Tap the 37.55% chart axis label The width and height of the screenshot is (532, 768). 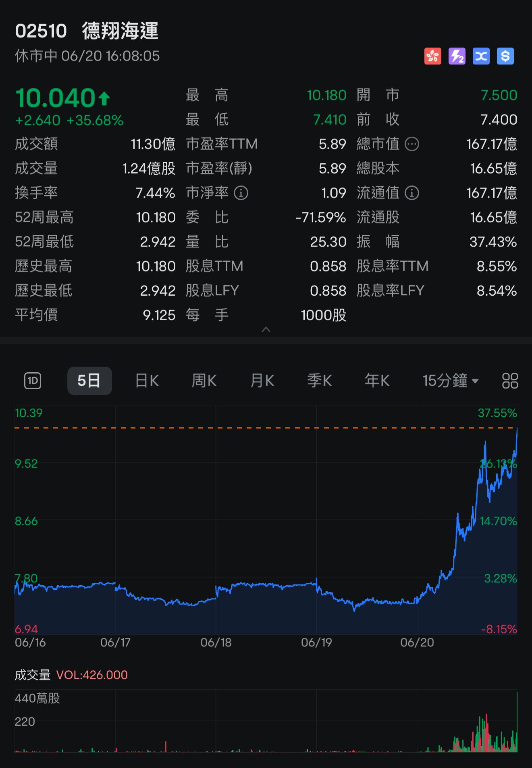(497, 413)
